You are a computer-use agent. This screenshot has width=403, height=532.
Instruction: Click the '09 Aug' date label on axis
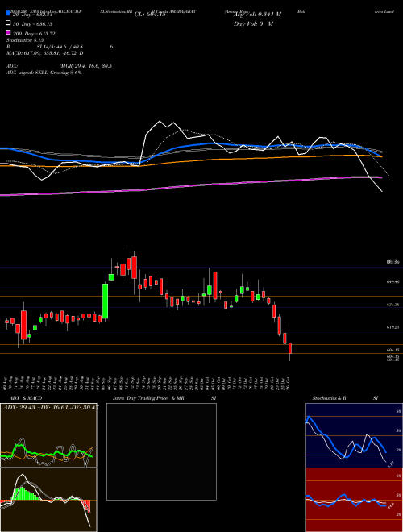[6, 382]
